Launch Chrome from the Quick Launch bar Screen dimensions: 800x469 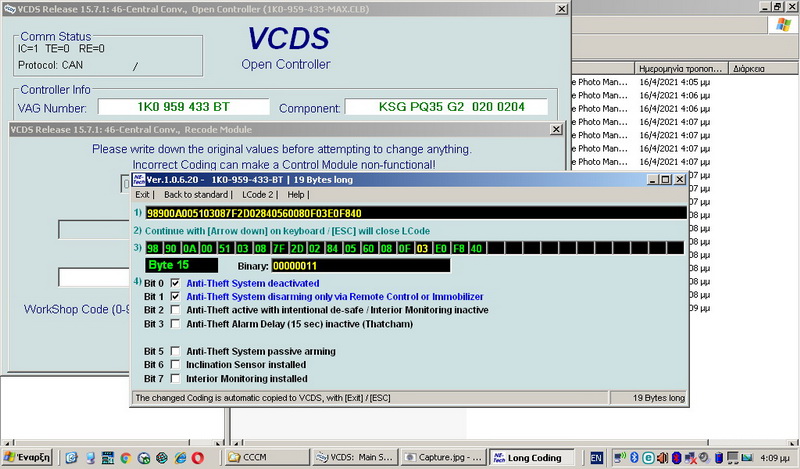126,458
